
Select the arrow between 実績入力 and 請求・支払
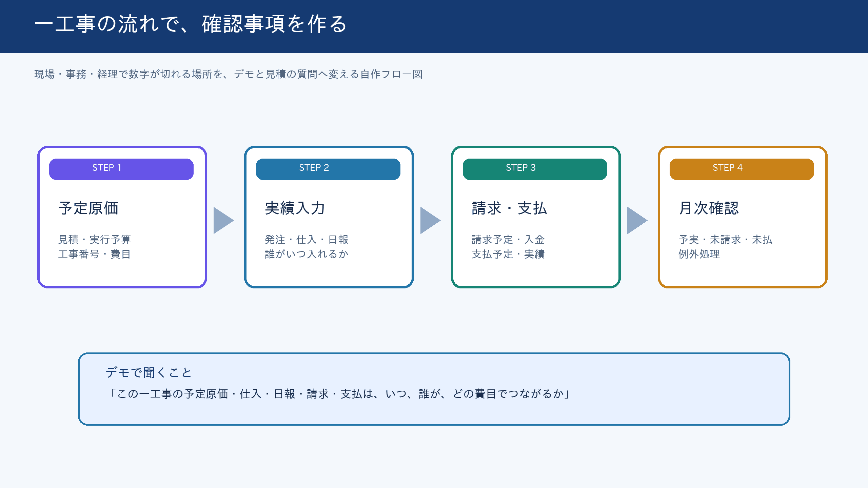(x=430, y=220)
